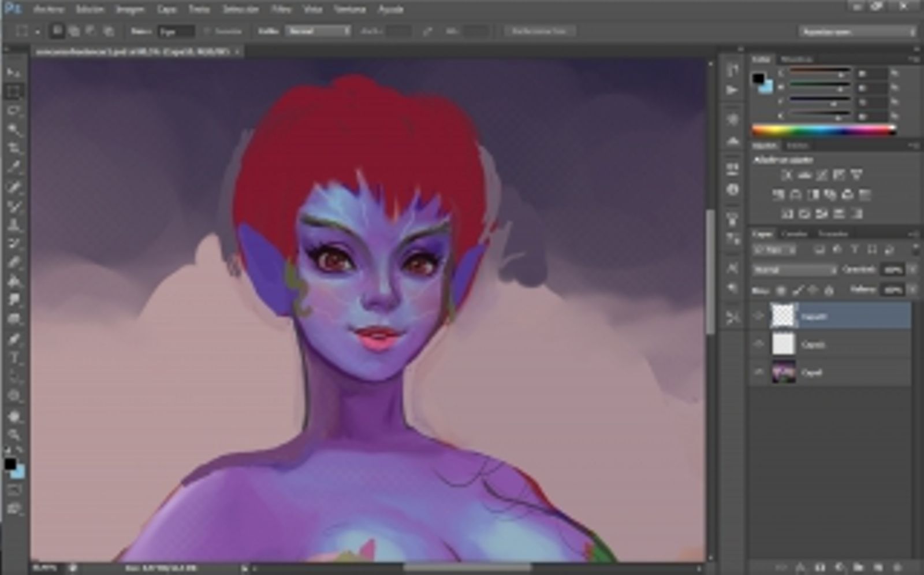Viewport: 924px width, 575px height.
Task: Click the foreground color swatch in toolbox
Action: (x=10, y=464)
